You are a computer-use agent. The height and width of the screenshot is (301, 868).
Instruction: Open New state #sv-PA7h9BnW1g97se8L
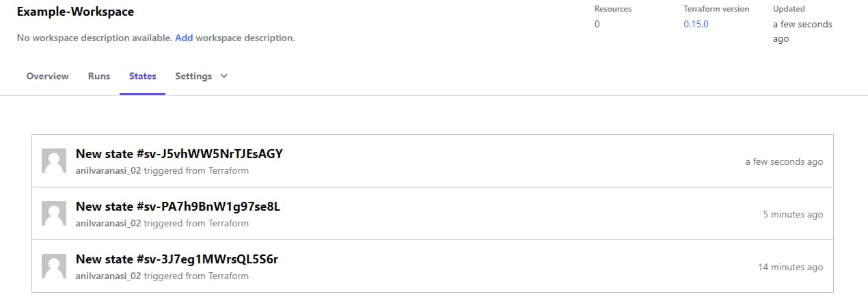pos(178,206)
